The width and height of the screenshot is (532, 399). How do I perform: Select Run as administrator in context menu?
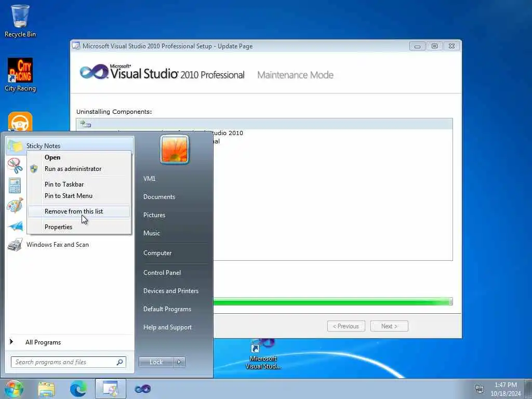pos(79,169)
